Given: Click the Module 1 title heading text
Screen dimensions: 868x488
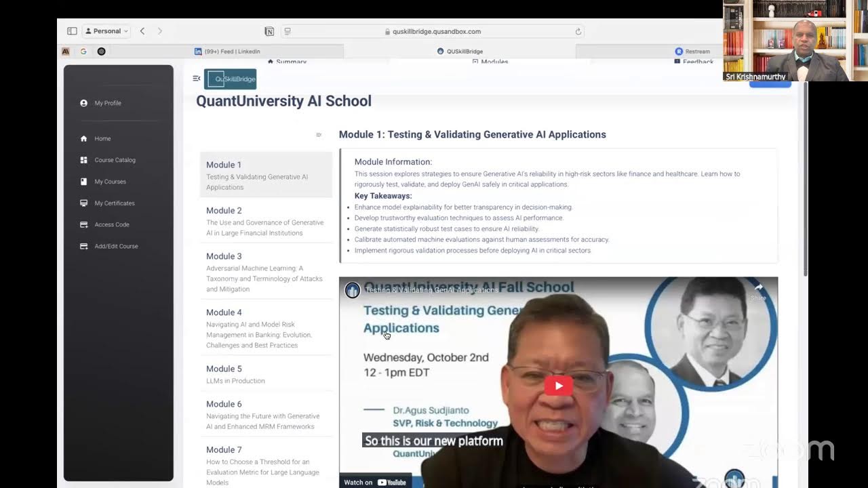Looking at the screenshot, I should coord(473,134).
